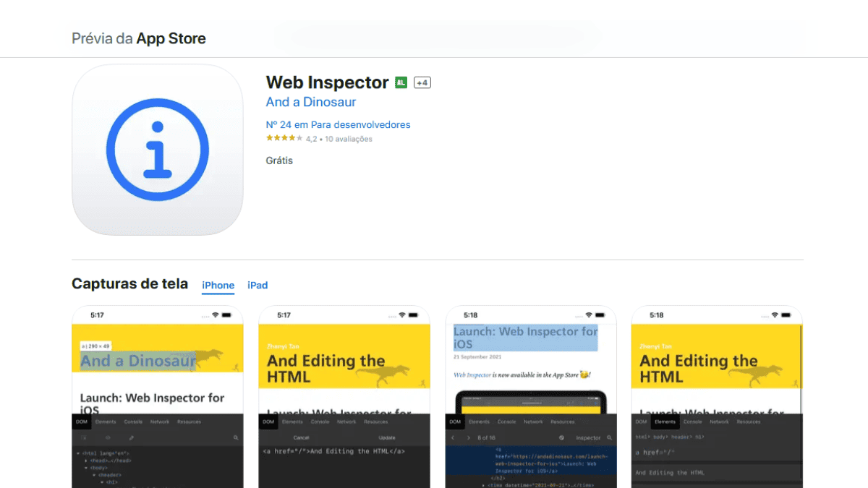
Task: Click the +4 age rating label
Action: pyautogui.click(x=422, y=83)
